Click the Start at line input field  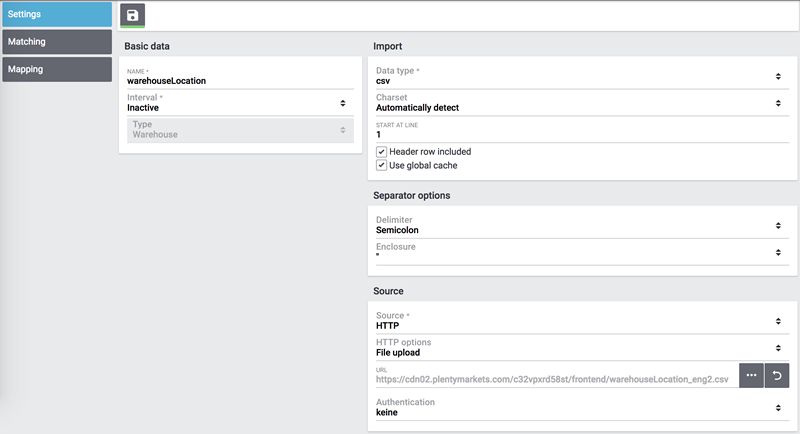tap(577, 134)
